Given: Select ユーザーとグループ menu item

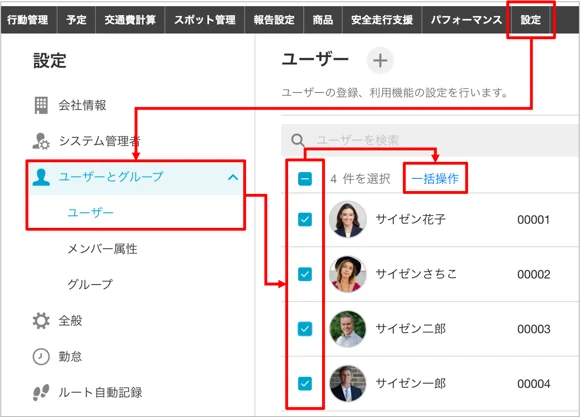Looking at the screenshot, I should click(136, 177).
